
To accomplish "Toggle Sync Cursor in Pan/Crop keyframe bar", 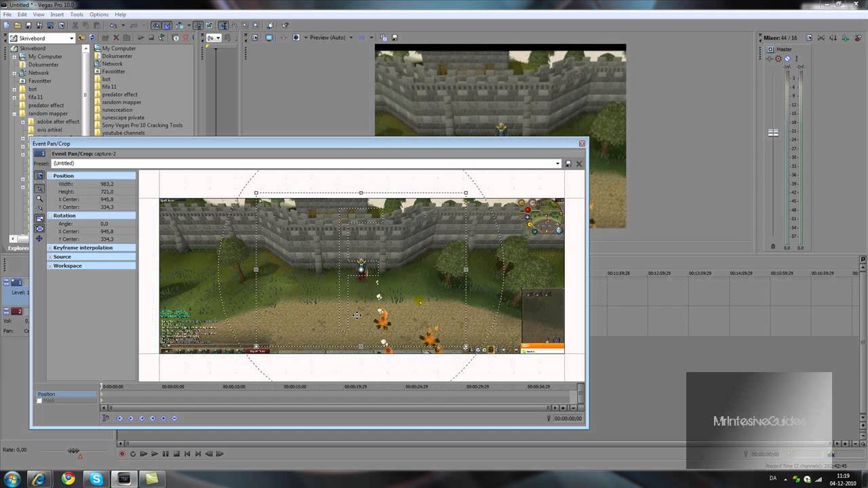I will (x=106, y=418).
